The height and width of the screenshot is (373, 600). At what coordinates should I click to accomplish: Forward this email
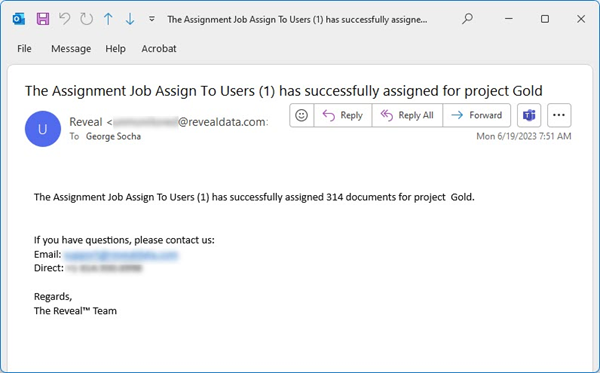pos(476,115)
